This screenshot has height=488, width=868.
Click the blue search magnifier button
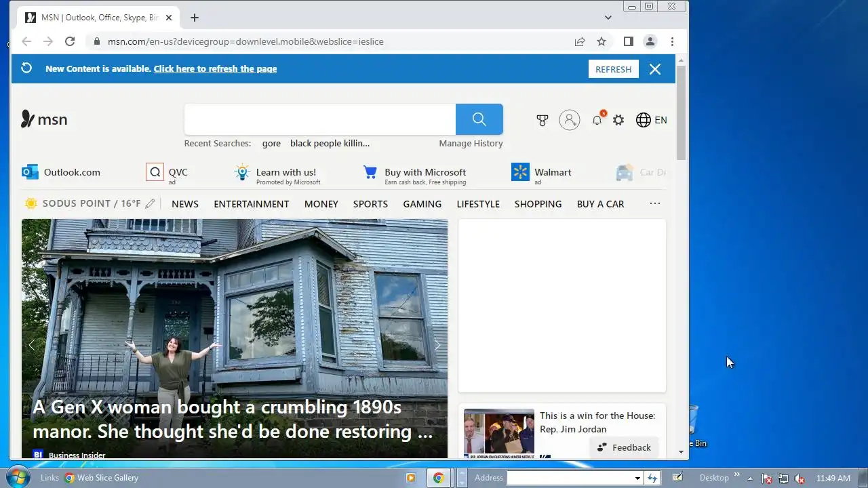(x=479, y=119)
